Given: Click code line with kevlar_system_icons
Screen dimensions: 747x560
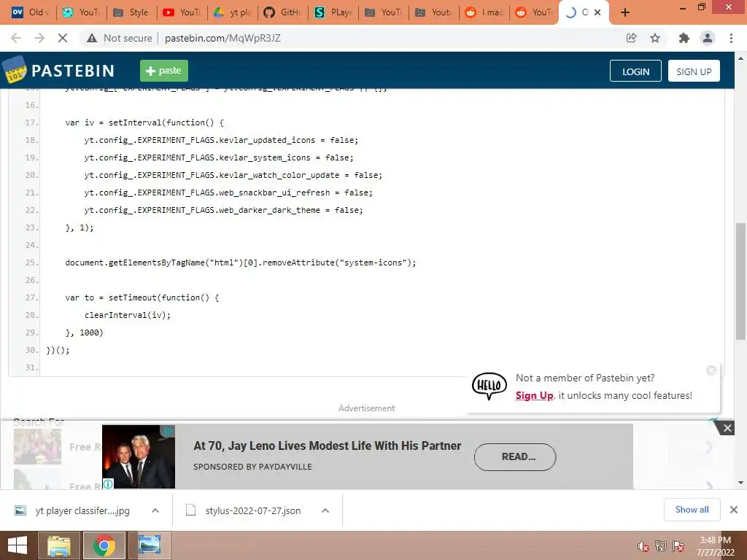Looking at the screenshot, I should 219,157.
